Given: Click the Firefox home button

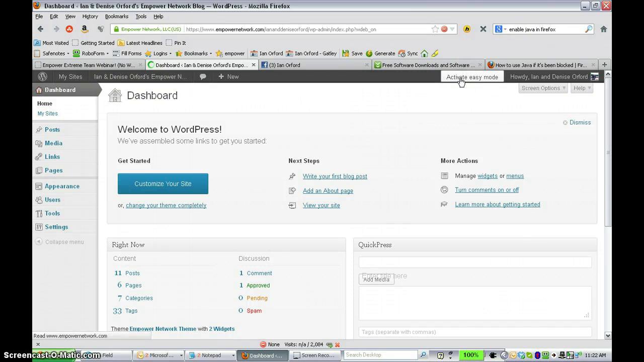Looking at the screenshot, I should point(604,29).
